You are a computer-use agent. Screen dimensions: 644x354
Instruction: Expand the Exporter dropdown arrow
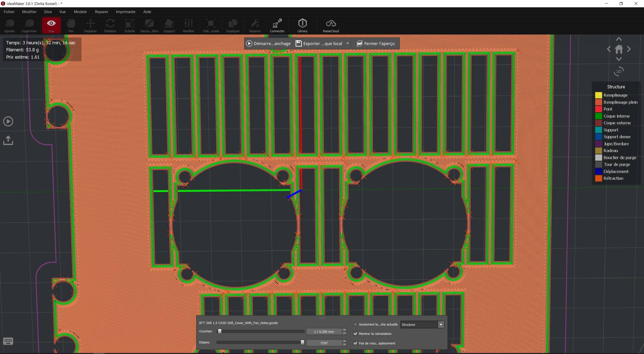[x=347, y=43]
